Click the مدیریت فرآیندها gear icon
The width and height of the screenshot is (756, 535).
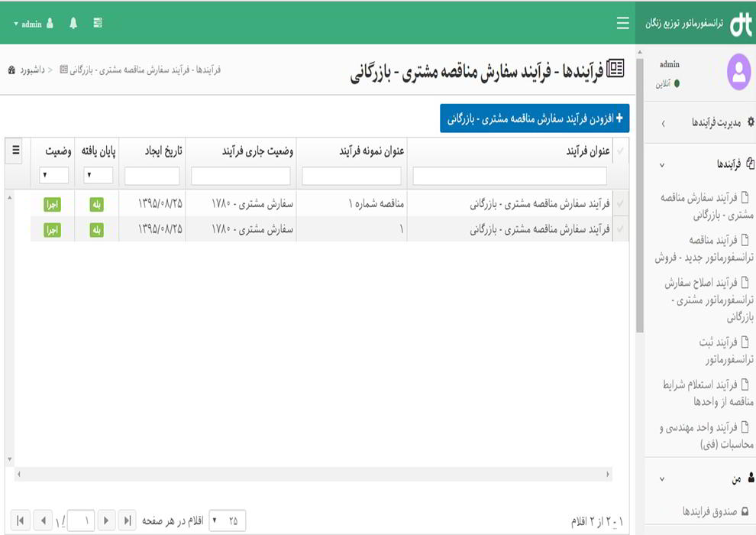(750, 122)
